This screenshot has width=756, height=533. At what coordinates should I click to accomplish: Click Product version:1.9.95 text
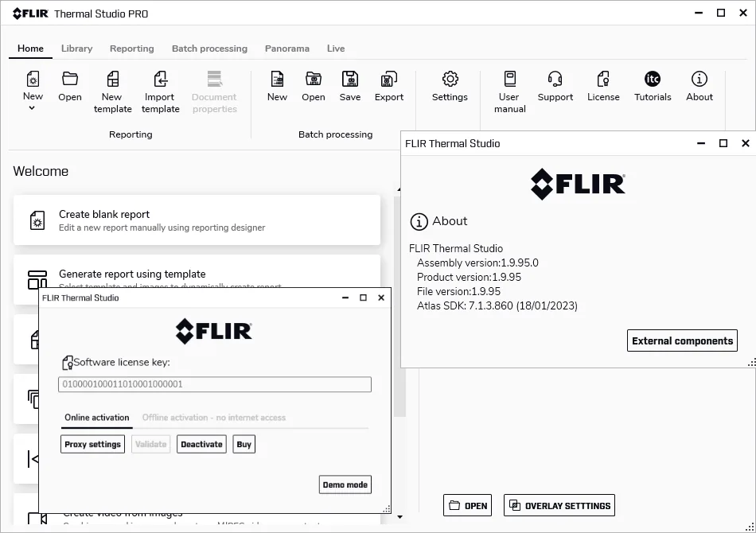470,278
